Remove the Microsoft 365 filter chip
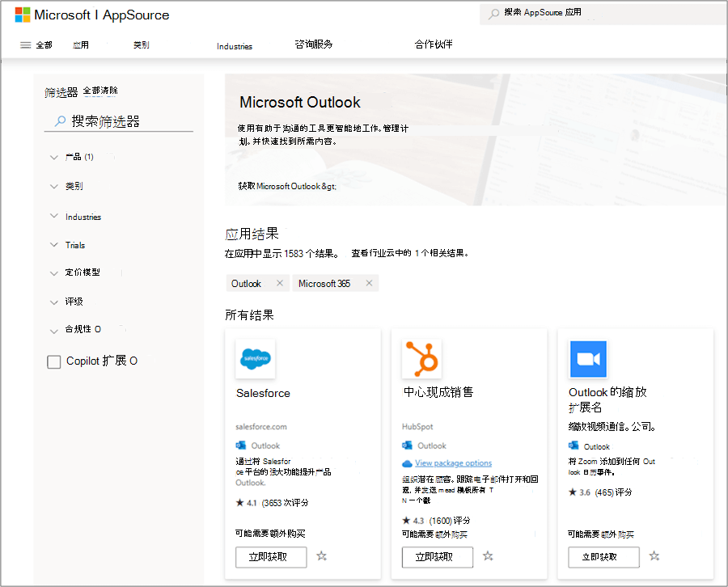This screenshot has height=587, width=728. pyautogui.click(x=369, y=283)
